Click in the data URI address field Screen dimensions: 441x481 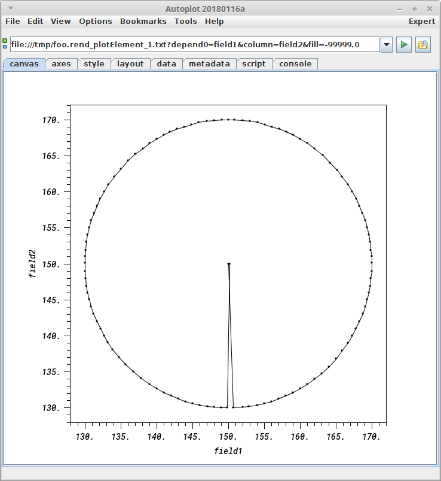(195, 44)
